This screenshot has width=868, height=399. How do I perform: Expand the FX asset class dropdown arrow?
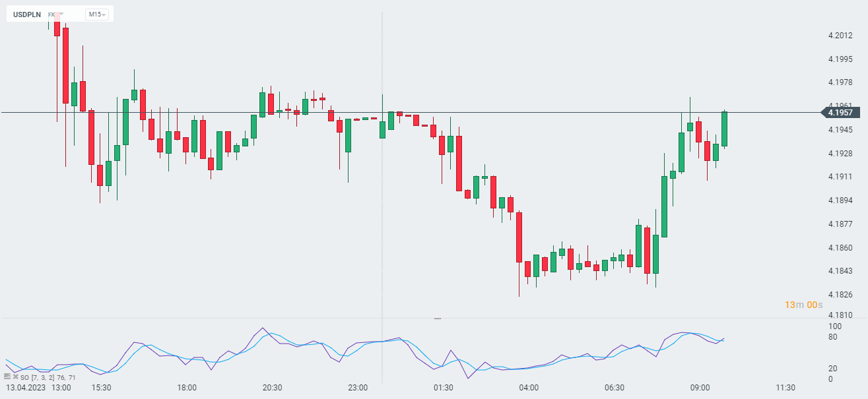point(61,14)
